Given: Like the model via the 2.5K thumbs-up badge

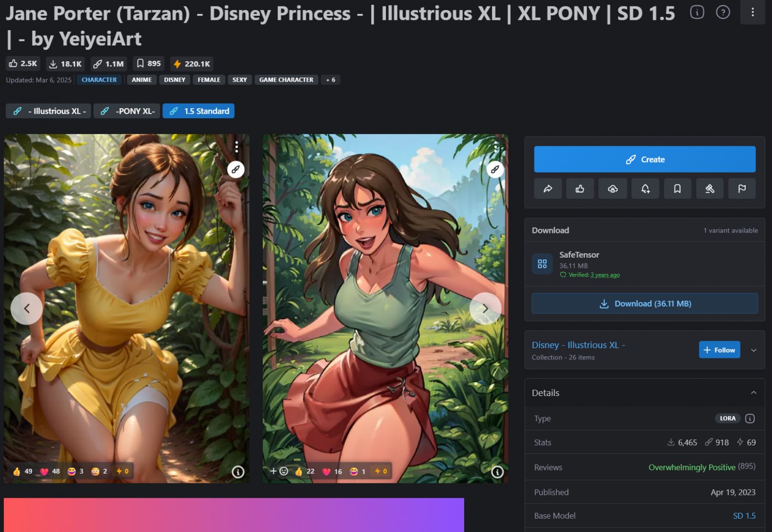Looking at the screenshot, I should point(23,64).
